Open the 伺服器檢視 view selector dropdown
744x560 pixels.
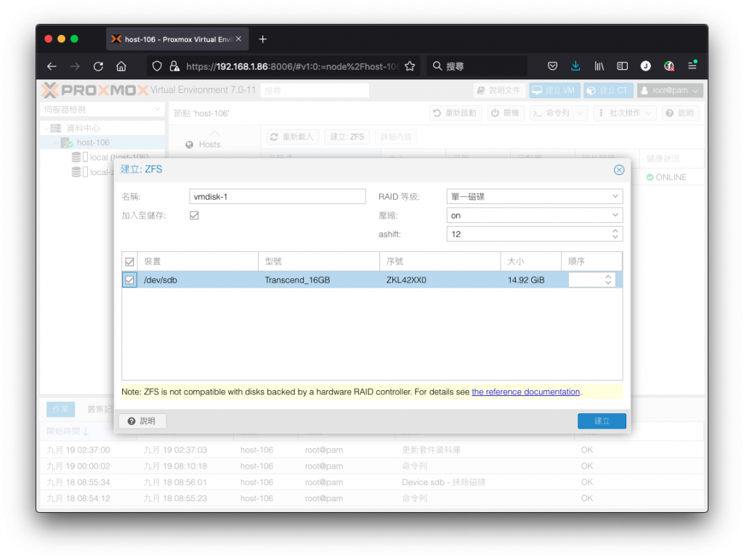102,110
